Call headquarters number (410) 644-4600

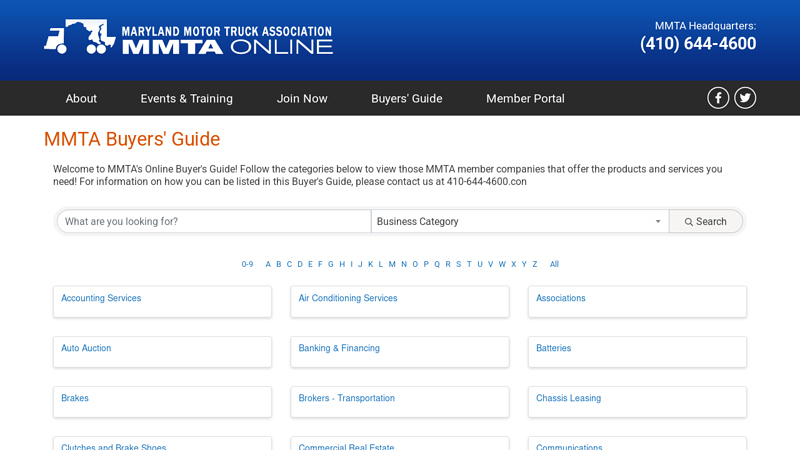(698, 43)
